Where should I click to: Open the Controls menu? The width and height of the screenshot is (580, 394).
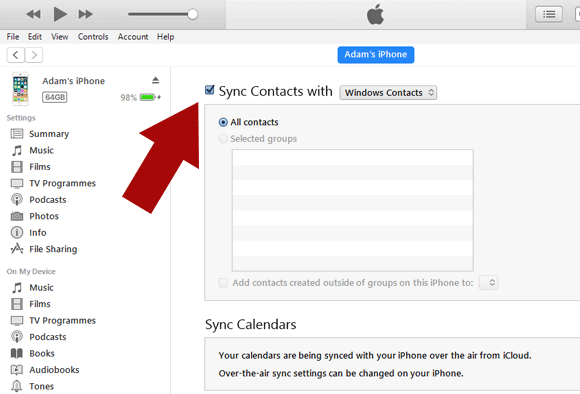click(93, 37)
